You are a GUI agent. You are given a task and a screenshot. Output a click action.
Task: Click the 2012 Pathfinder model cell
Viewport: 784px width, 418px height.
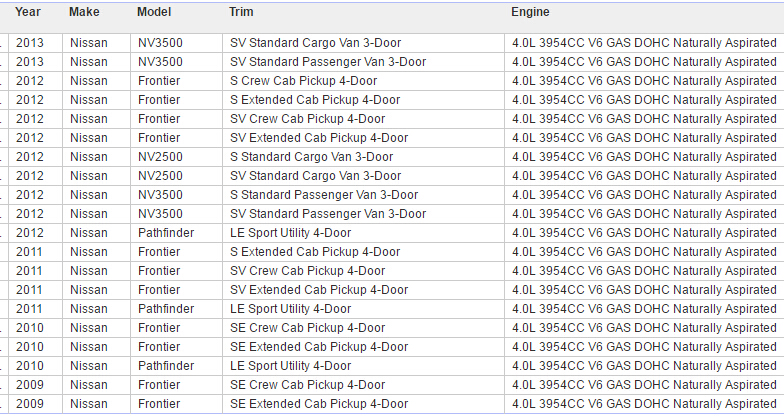point(166,233)
